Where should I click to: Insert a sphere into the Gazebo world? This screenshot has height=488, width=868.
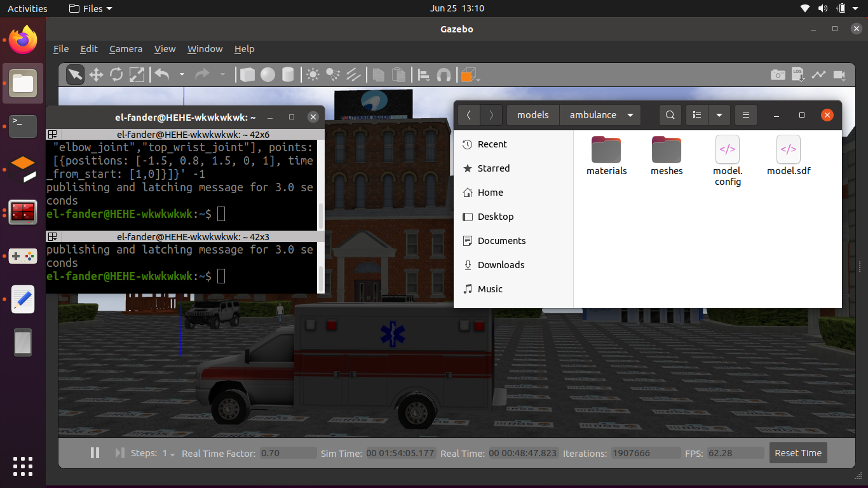[268, 74]
